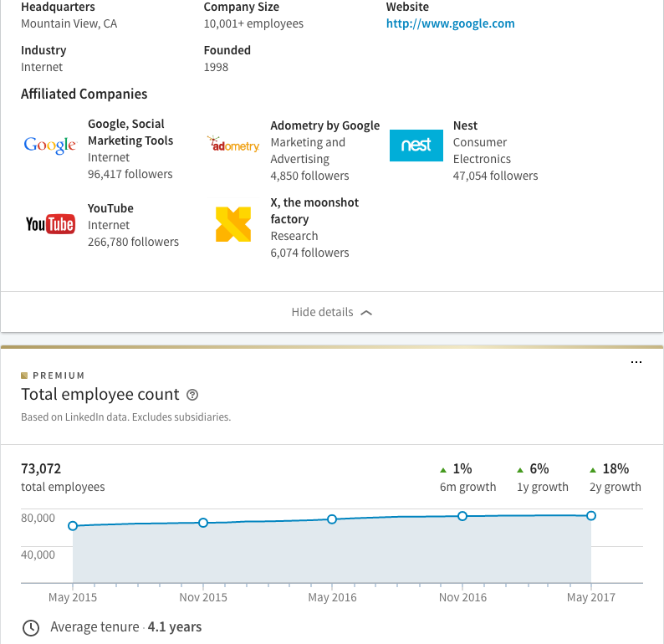Click the Nest logo icon
The width and height of the screenshot is (664, 644).
[x=416, y=146]
